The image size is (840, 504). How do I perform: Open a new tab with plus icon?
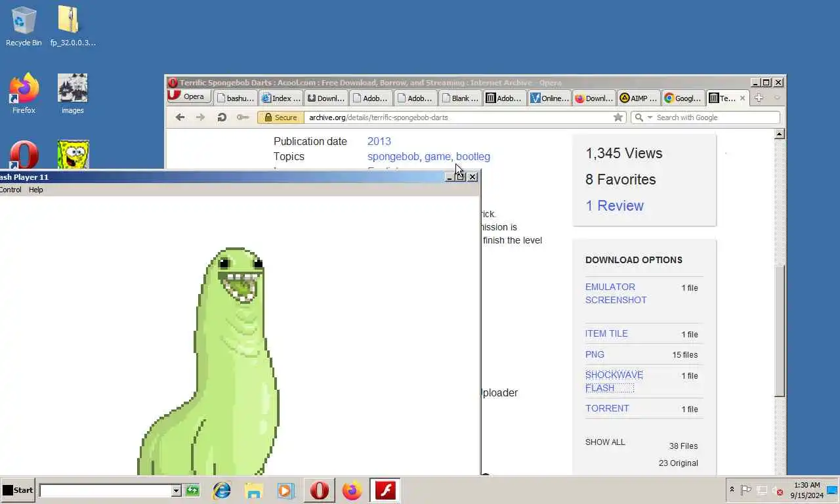point(759,98)
